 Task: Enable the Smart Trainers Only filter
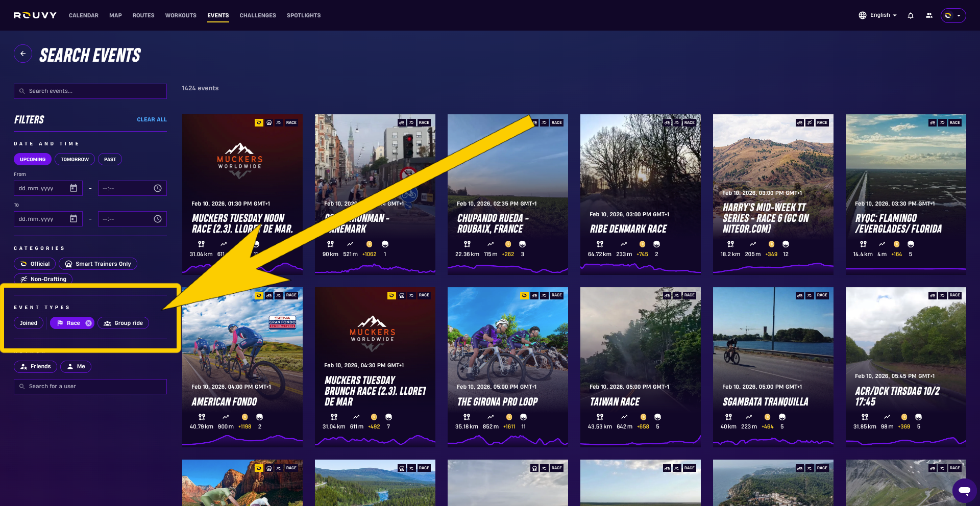pos(98,264)
